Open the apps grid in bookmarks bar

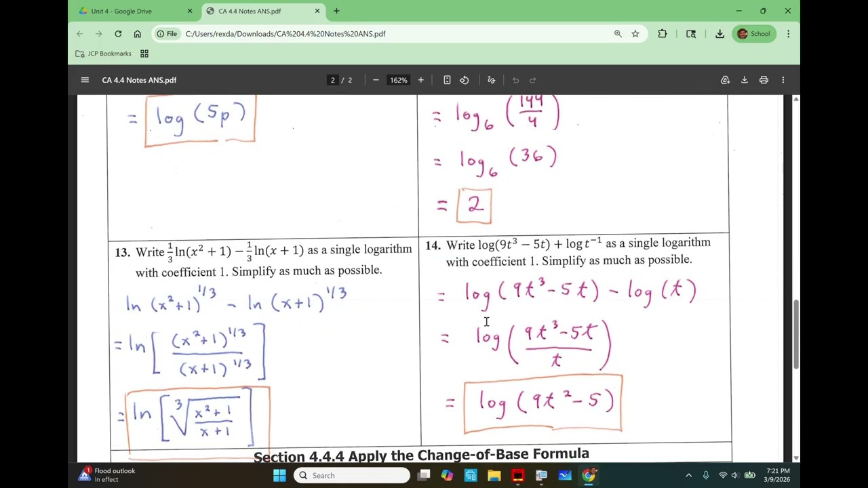point(144,54)
